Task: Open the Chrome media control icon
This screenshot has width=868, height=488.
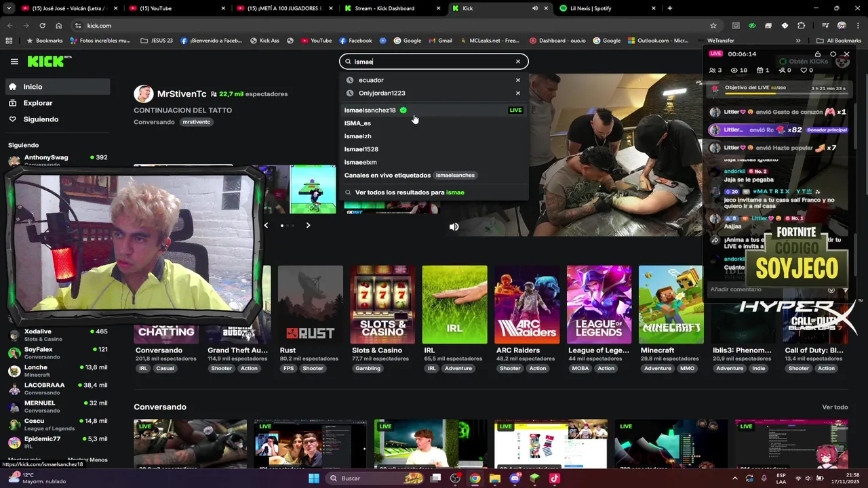Action: (825, 26)
